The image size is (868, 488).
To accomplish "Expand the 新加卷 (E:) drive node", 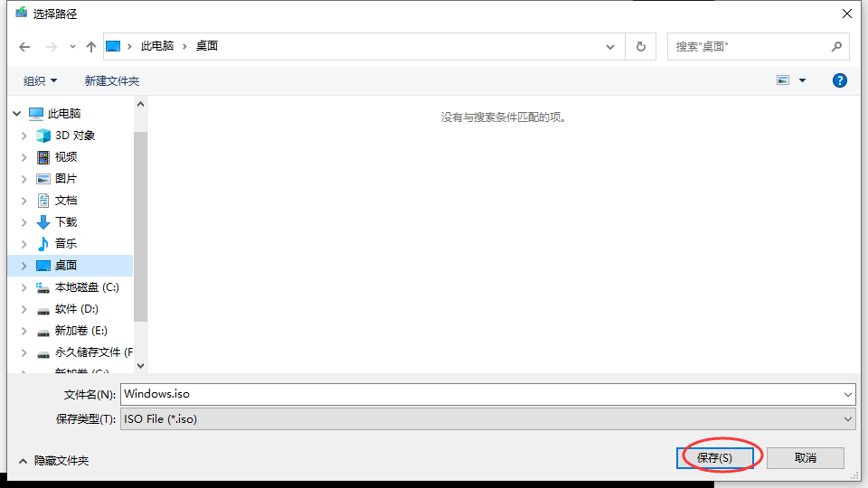I will pos(24,331).
